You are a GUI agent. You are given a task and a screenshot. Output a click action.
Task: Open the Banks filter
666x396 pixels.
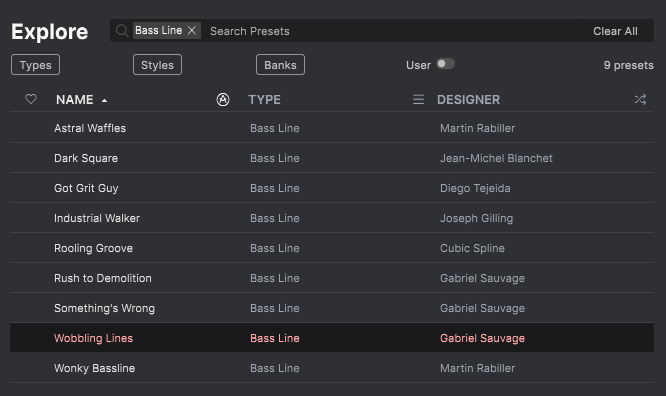coord(280,65)
